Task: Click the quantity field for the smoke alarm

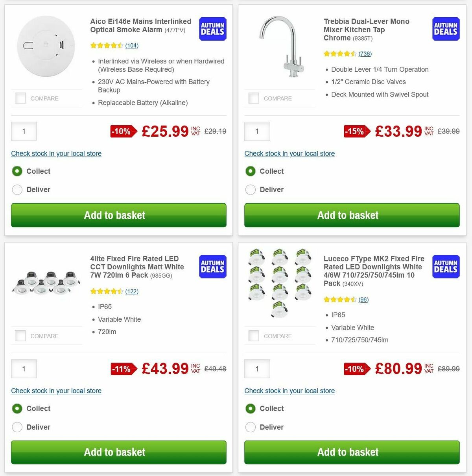Action: click(24, 131)
